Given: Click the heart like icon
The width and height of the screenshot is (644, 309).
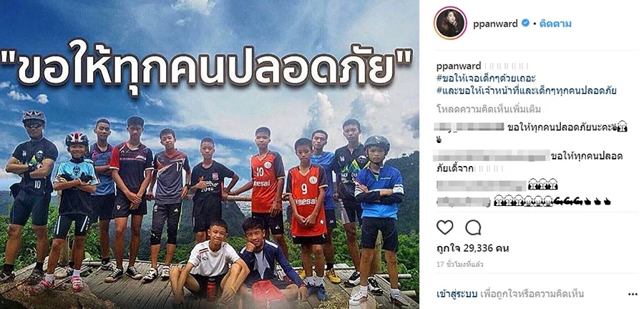Looking at the screenshot, I should (445, 227).
